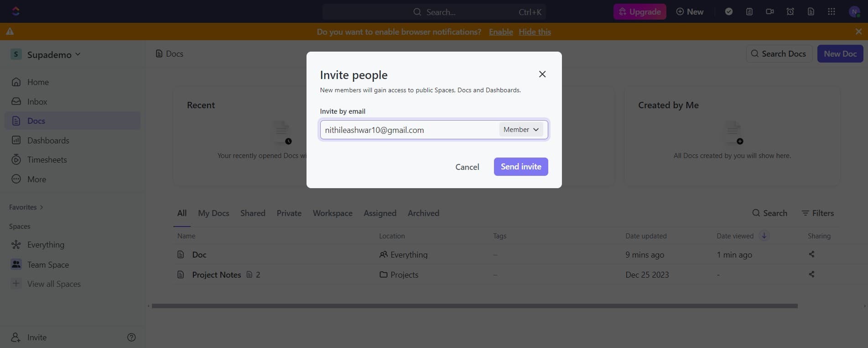Click Enable notifications link
The width and height of the screenshot is (868, 348).
(501, 32)
